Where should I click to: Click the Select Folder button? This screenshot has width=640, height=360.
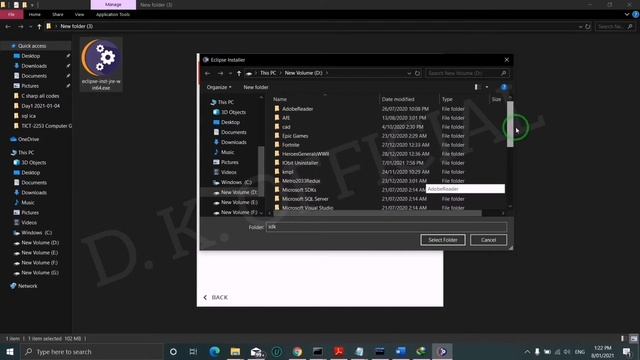tap(443, 240)
